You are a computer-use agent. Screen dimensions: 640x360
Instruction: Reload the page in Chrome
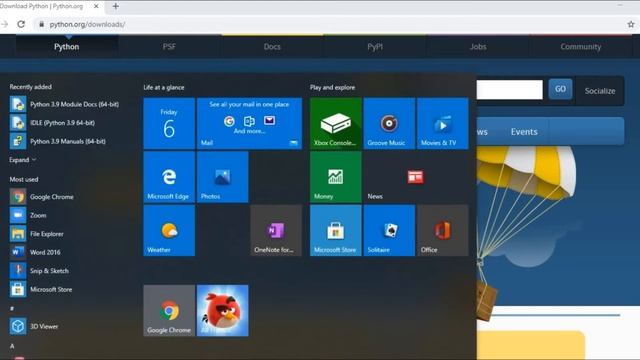click(x=21, y=24)
